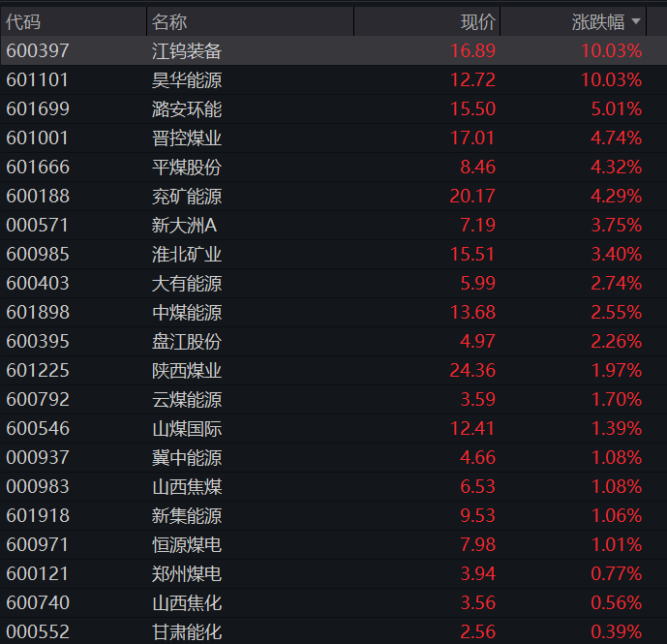This screenshot has width=667, height=644.
Task: Click the 5.01% change value
Action: pos(617,109)
